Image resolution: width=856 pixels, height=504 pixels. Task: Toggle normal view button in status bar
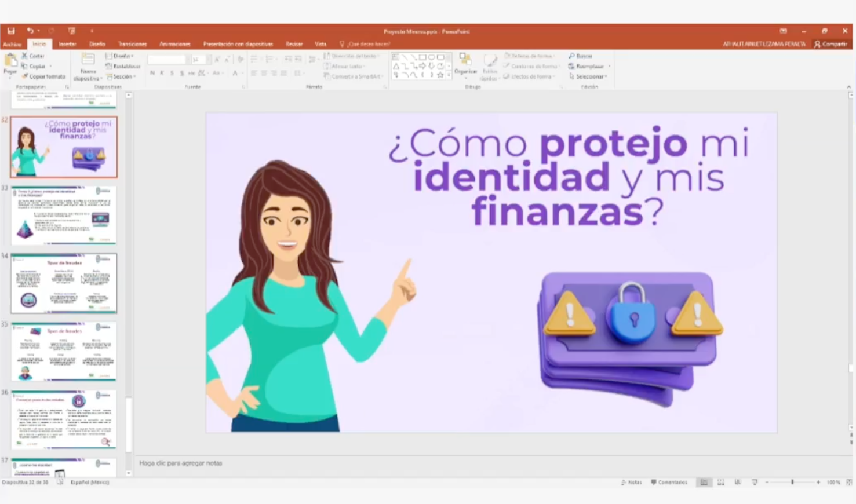point(704,482)
